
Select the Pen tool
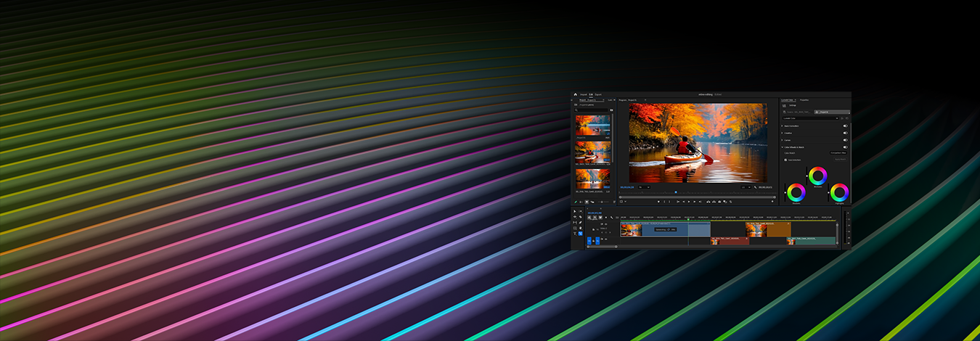click(x=581, y=223)
